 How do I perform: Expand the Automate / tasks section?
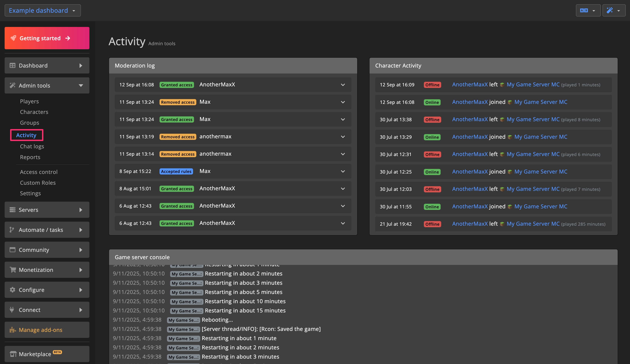[x=81, y=230]
